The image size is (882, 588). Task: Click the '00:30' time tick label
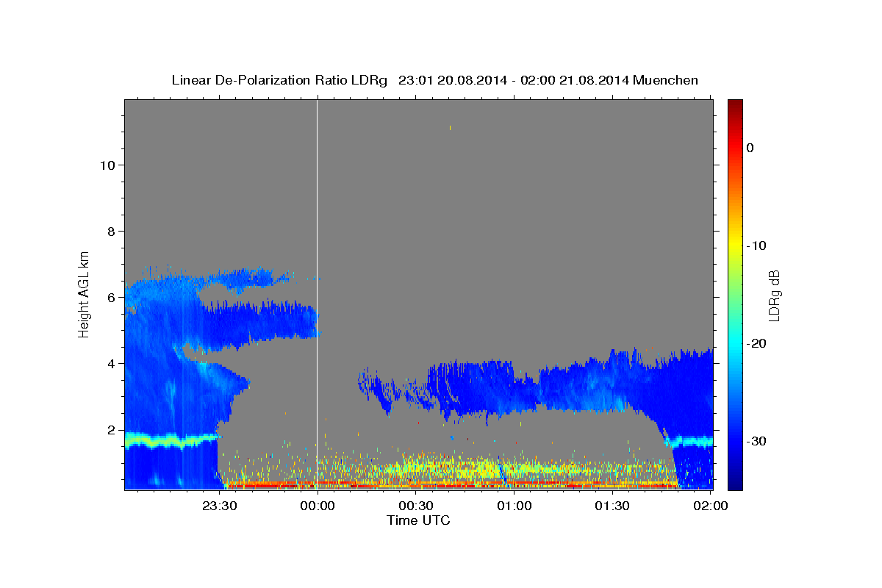(x=415, y=506)
